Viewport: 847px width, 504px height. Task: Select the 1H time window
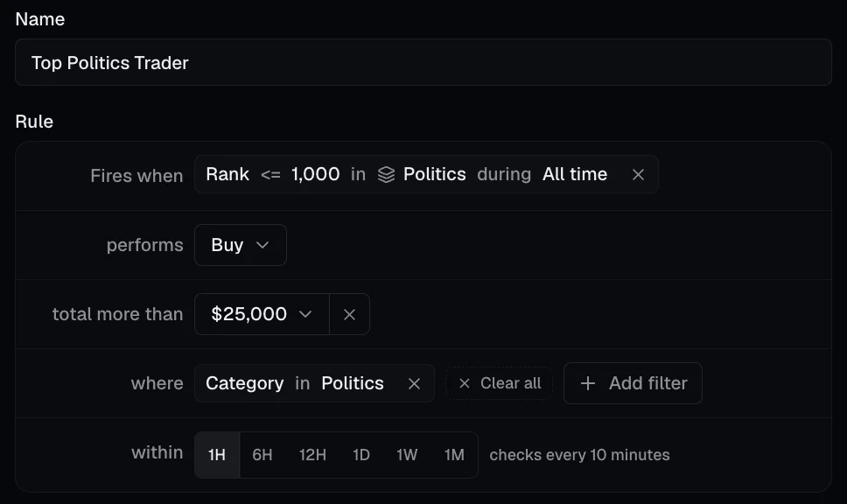click(217, 455)
